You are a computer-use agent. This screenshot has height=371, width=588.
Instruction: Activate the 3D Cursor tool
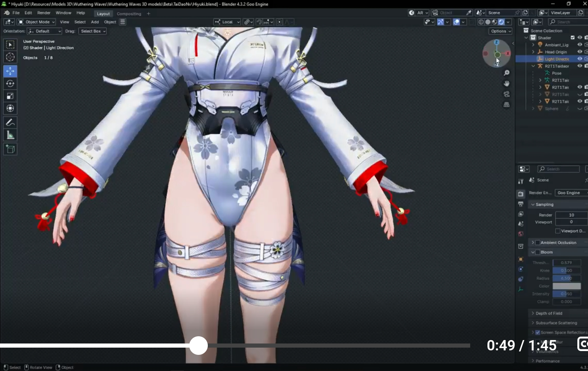click(10, 57)
